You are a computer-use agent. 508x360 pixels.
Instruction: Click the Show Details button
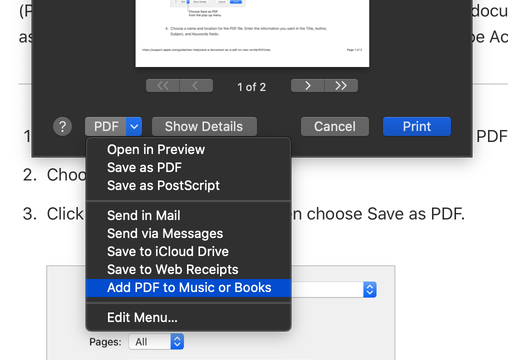[204, 127]
